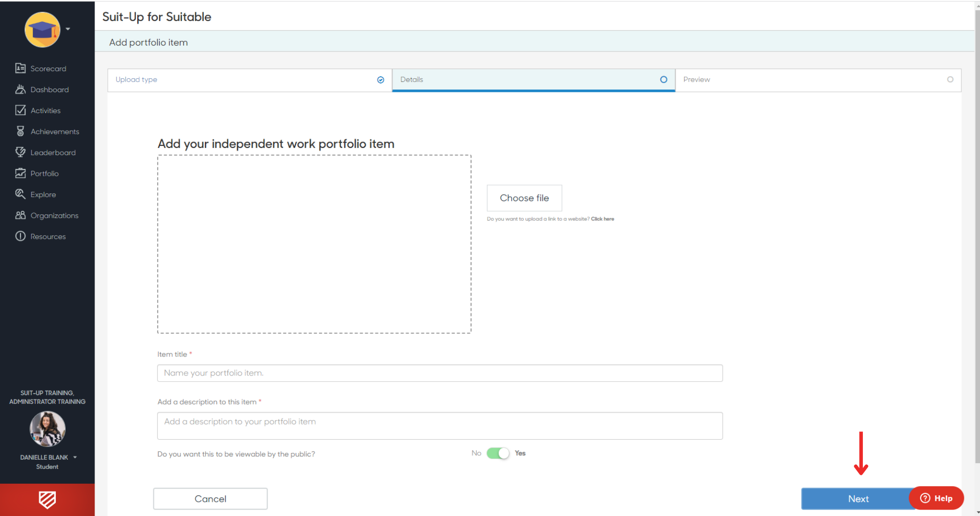Click Danielle Blank profile photo
The image size is (980, 516).
point(47,429)
